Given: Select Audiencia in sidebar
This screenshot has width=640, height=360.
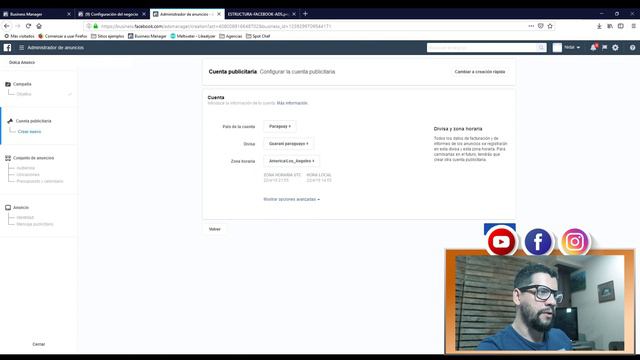Looking at the screenshot, I should point(26,168).
